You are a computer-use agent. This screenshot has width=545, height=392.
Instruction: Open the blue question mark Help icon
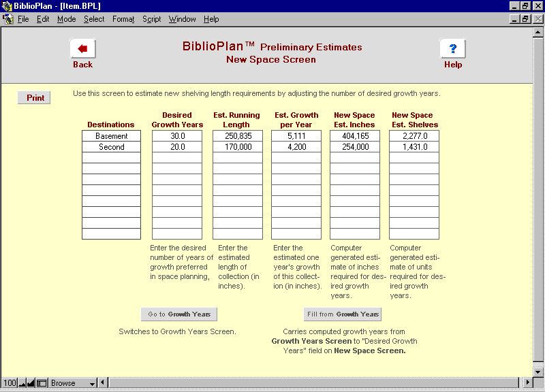(x=452, y=48)
